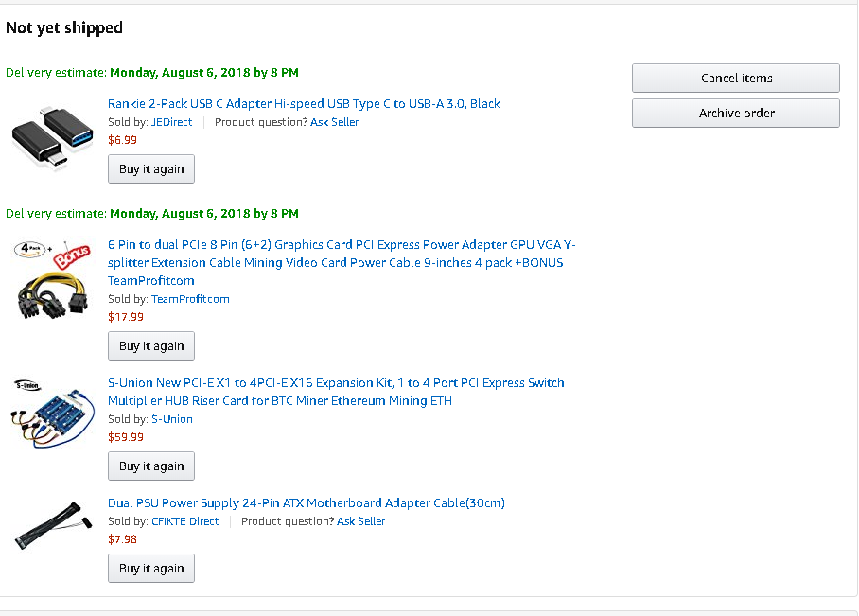Buy the Rankie USB C Adapter again
The width and height of the screenshot is (859, 616).
click(x=151, y=169)
